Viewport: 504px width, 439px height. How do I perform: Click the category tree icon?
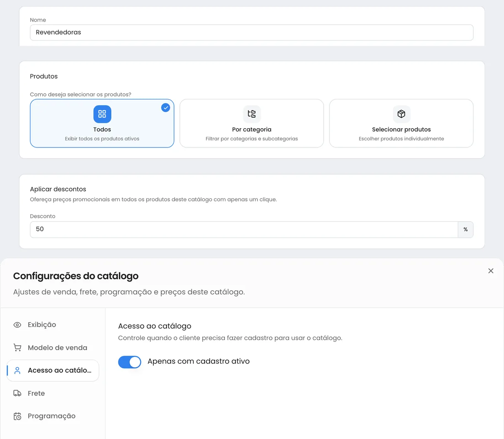click(x=252, y=114)
